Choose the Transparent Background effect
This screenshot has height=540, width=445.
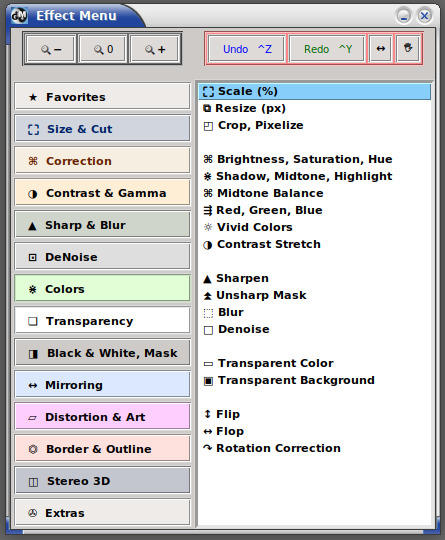coord(314,380)
